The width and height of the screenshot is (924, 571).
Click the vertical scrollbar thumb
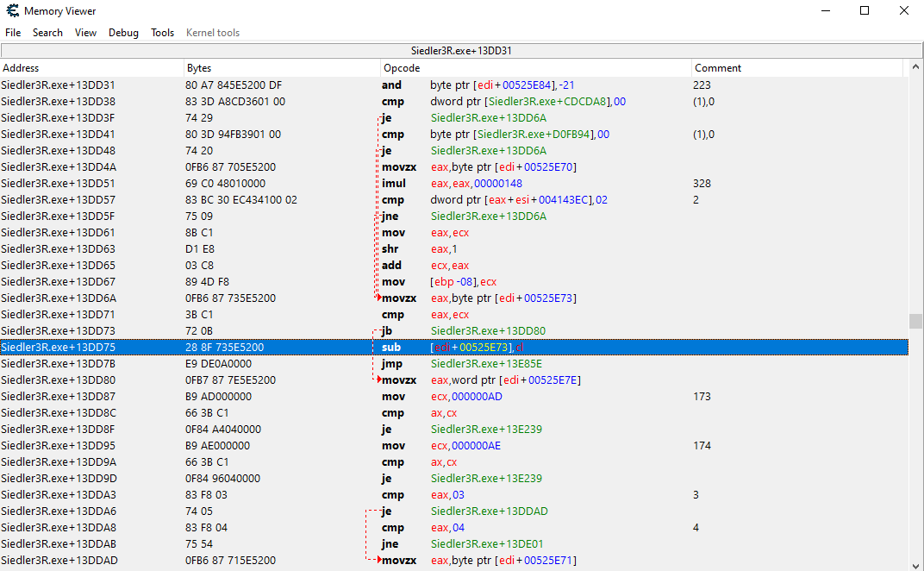coord(915,321)
